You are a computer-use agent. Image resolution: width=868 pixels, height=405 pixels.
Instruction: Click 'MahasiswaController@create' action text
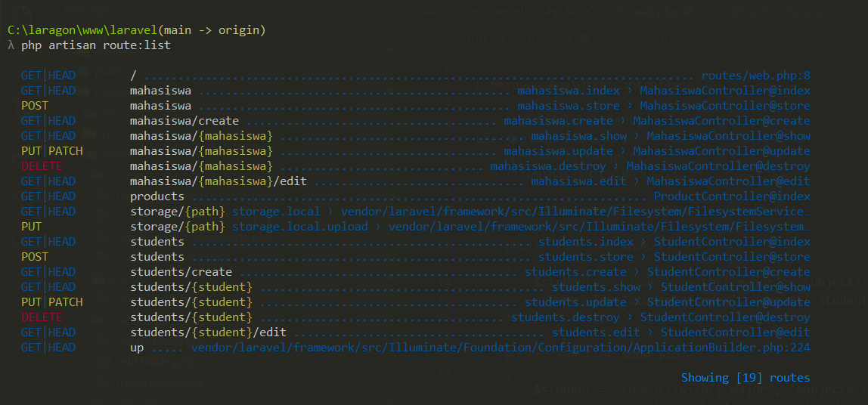point(722,121)
